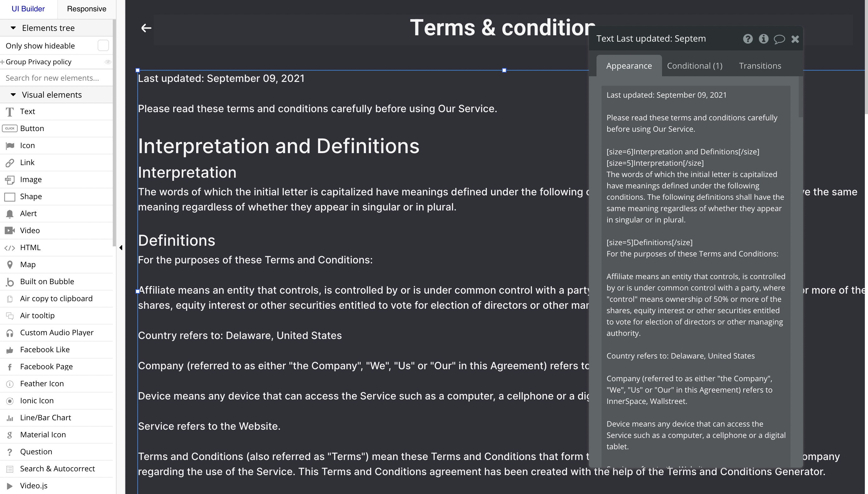This screenshot has width=868, height=494.
Task: Toggle the Only show hideable checkbox
Action: [103, 45]
